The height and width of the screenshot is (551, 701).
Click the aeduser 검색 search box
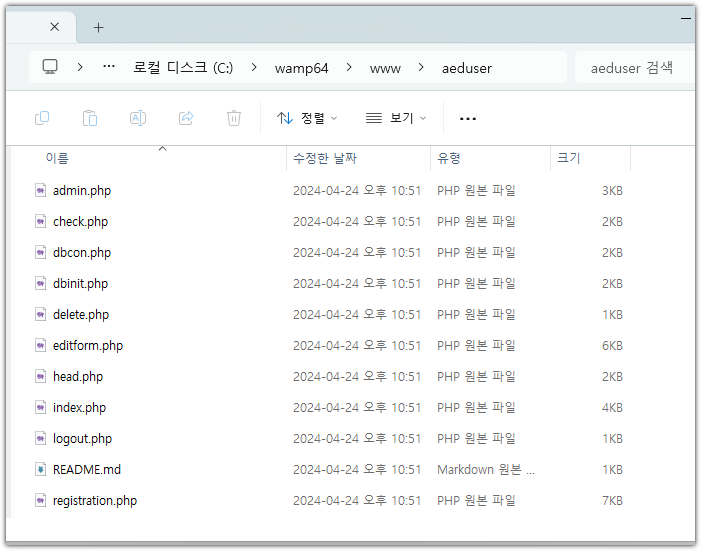coord(635,68)
